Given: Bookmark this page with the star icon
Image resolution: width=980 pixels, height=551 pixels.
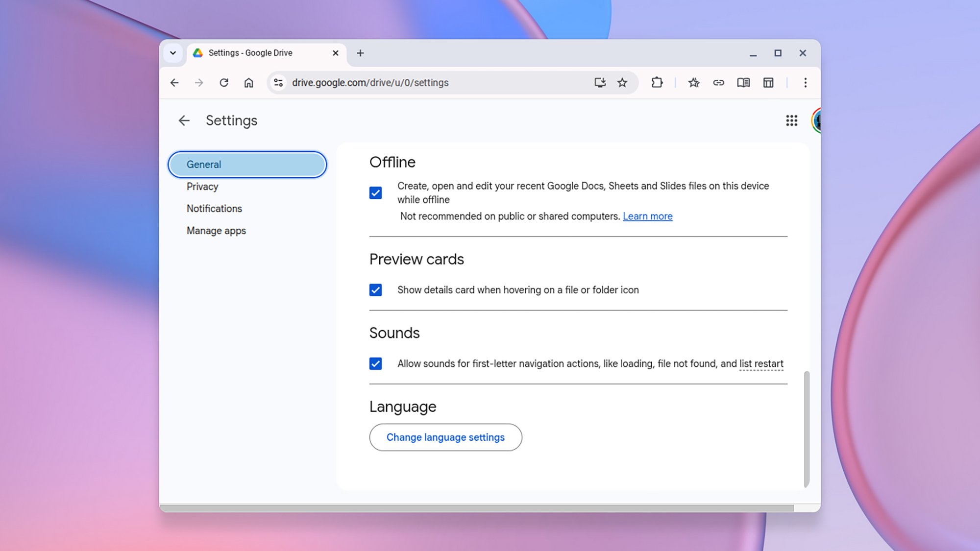Looking at the screenshot, I should [622, 83].
